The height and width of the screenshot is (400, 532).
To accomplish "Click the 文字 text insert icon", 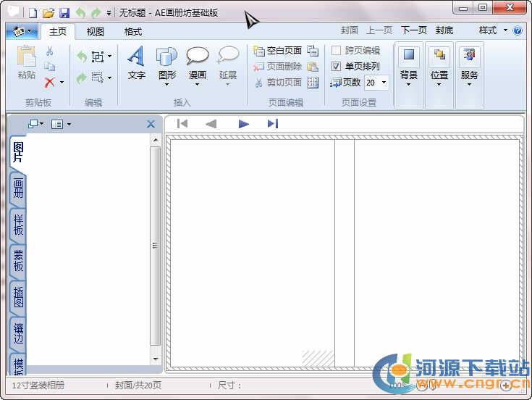I will tap(136, 57).
